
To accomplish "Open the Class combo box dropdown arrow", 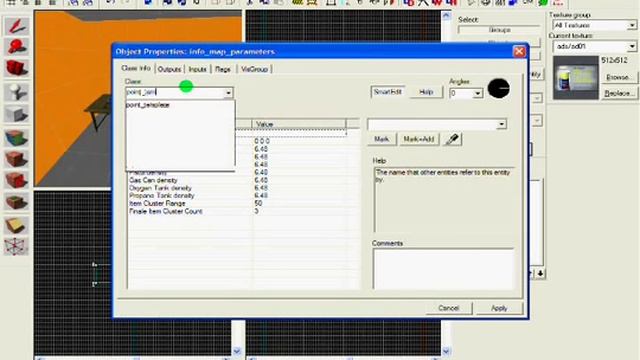I will (x=228, y=93).
